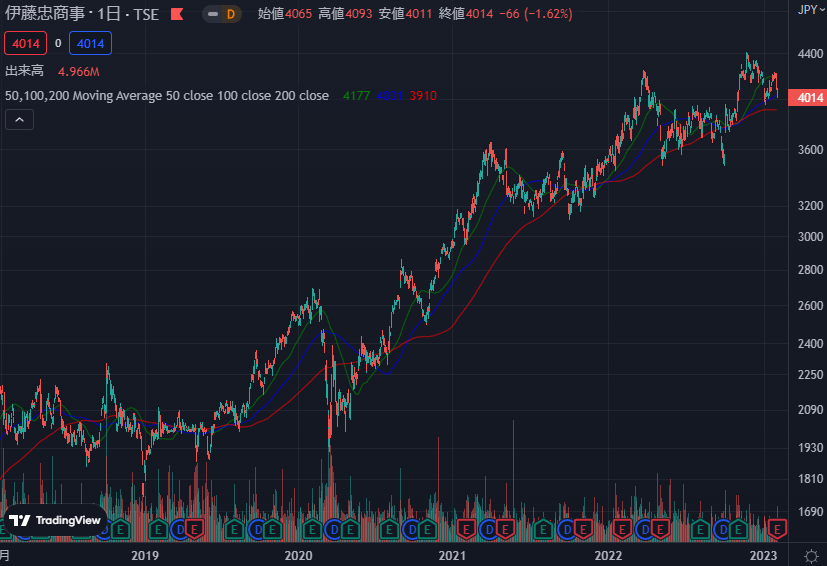Collapse the indicator legend with the chevron
827x566 pixels.
[20, 120]
